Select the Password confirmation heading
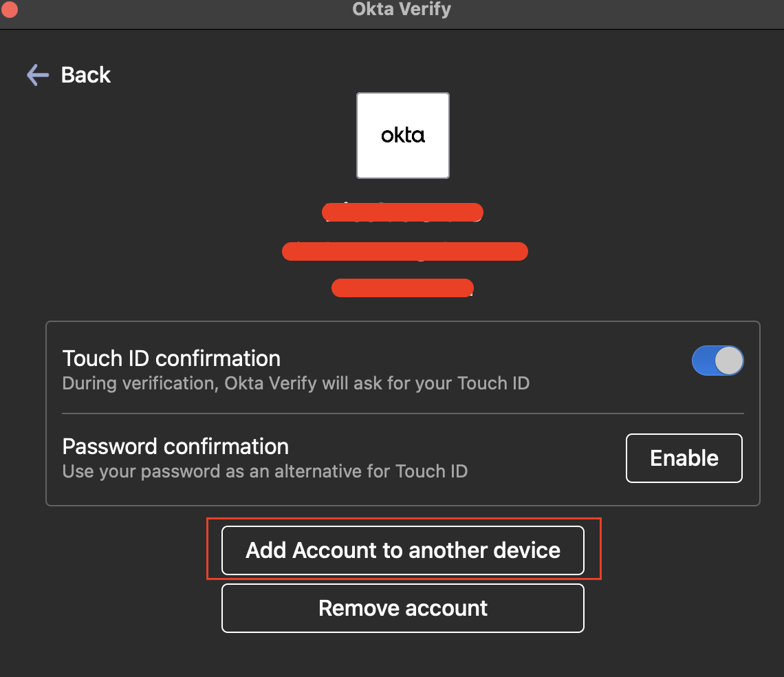The height and width of the screenshot is (677, 784). click(x=175, y=447)
